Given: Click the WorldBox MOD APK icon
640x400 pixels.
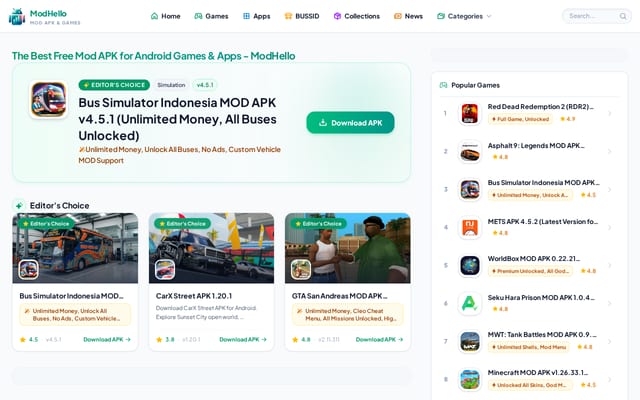Looking at the screenshot, I should point(470,265).
